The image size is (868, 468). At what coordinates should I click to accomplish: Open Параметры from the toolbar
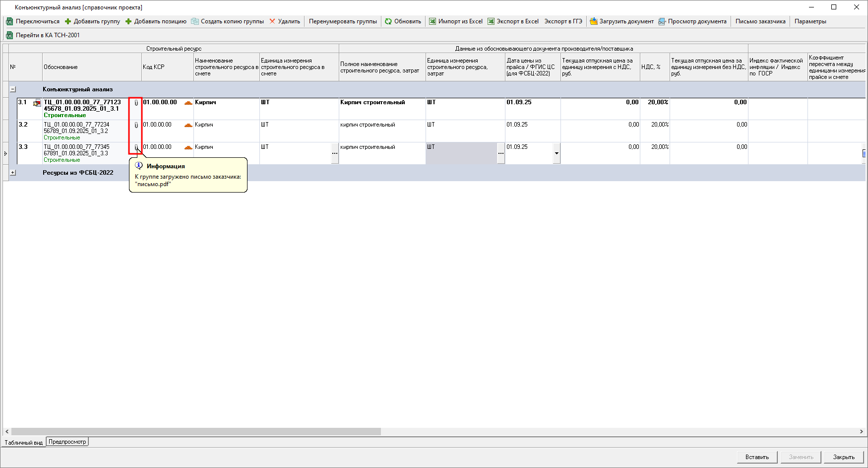click(810, 21)
